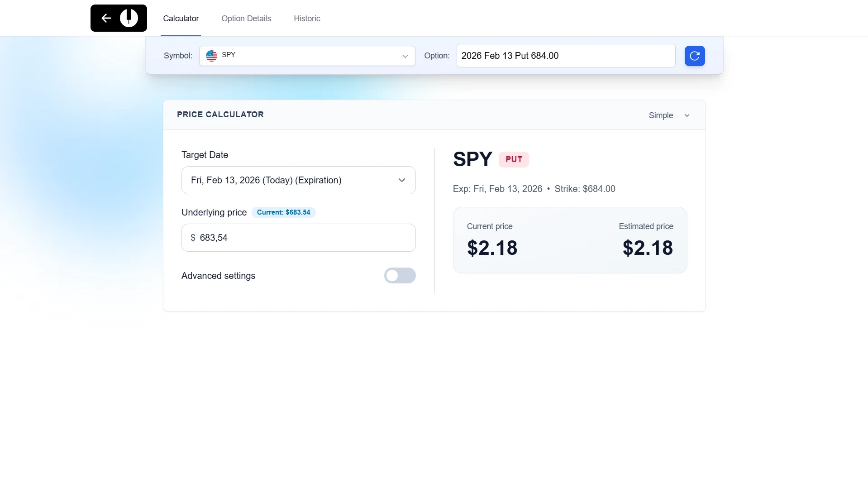Click the PUT badge next to SPY

click(514, 159)
